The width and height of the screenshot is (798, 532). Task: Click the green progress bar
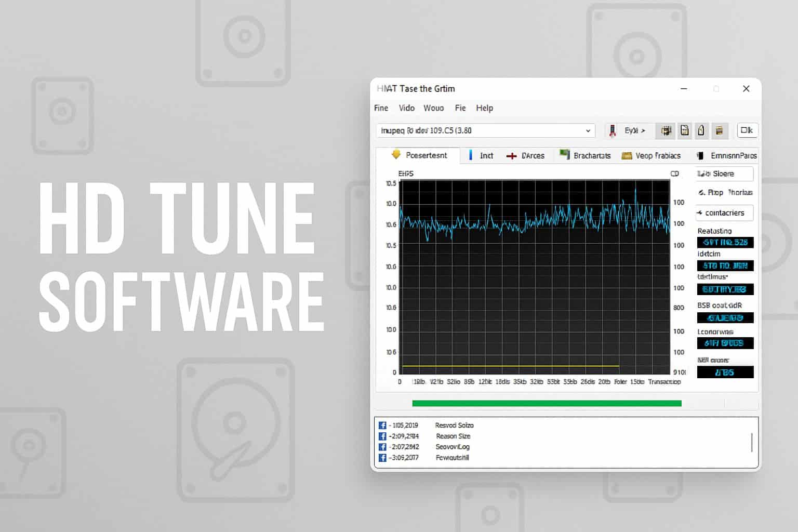coord(547,403)
